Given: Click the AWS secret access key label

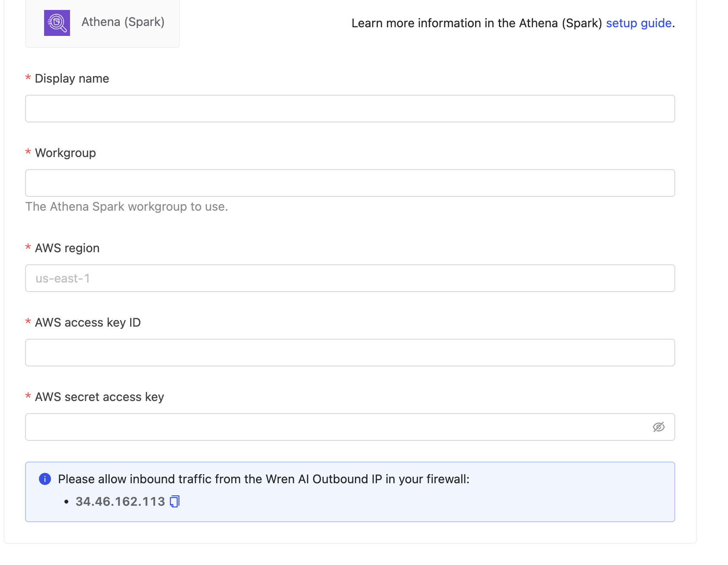Looking at the screenshot, I should click(99, 397).
